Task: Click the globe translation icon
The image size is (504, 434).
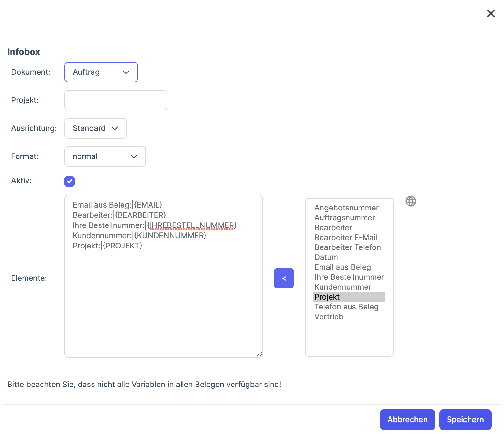Action: tap(411, 201)
